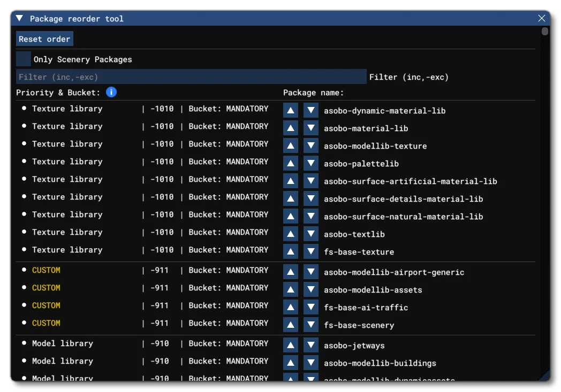
Task: Enable Only Scenery Packages checkbox
Action: pyautogui.click(x=24, y=59)
